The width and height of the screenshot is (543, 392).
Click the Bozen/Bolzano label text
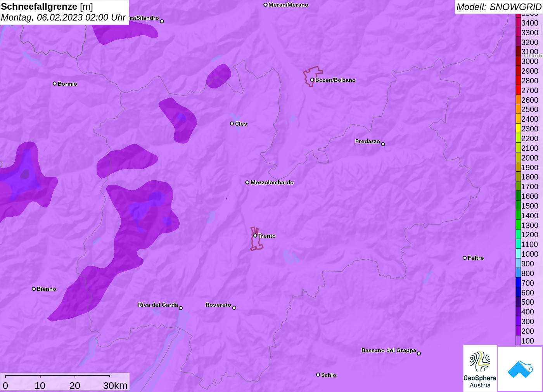335,80
